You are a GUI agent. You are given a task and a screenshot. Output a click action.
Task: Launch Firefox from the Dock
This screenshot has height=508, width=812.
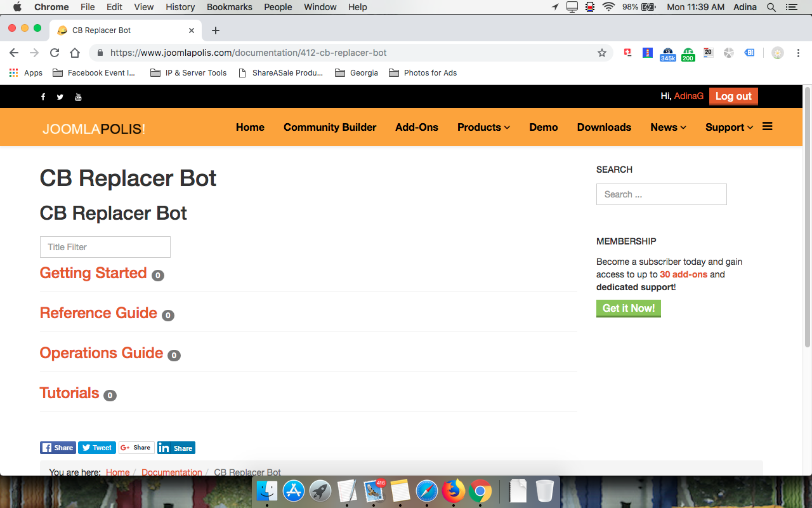(x=454, y=491)
